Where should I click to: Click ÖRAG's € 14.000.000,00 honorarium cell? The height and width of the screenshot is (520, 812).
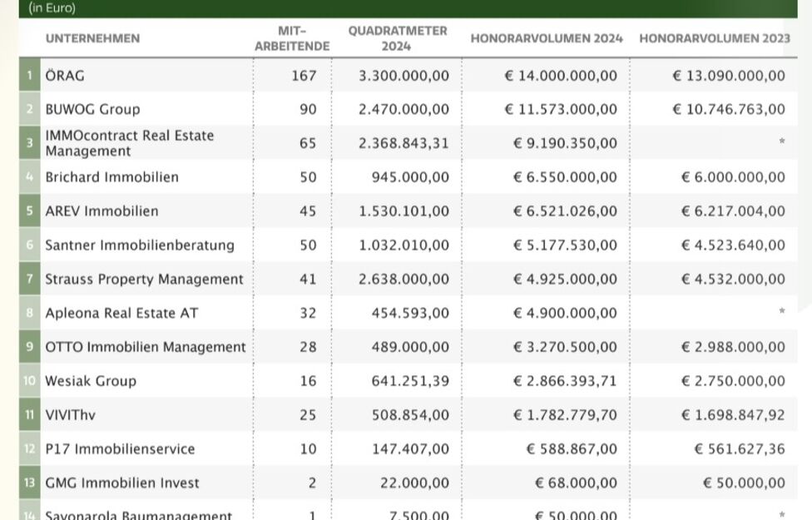click(x=561, y=76)
